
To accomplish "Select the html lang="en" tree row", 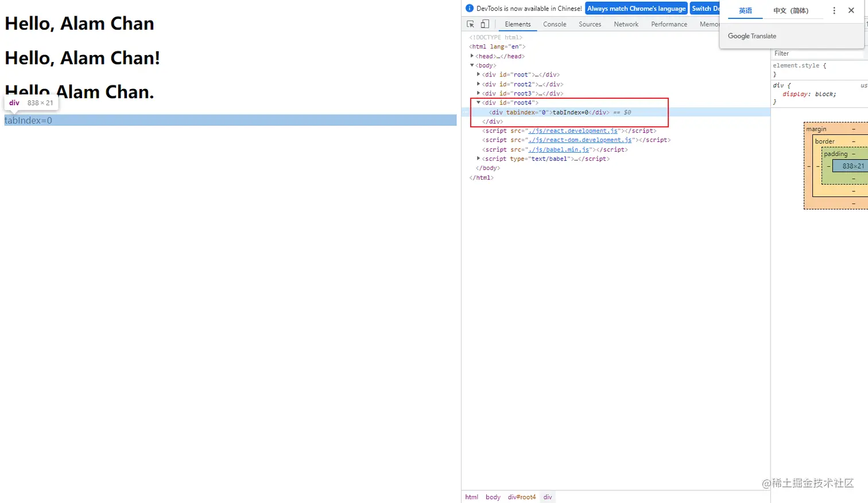I will [x=497, y=47].
